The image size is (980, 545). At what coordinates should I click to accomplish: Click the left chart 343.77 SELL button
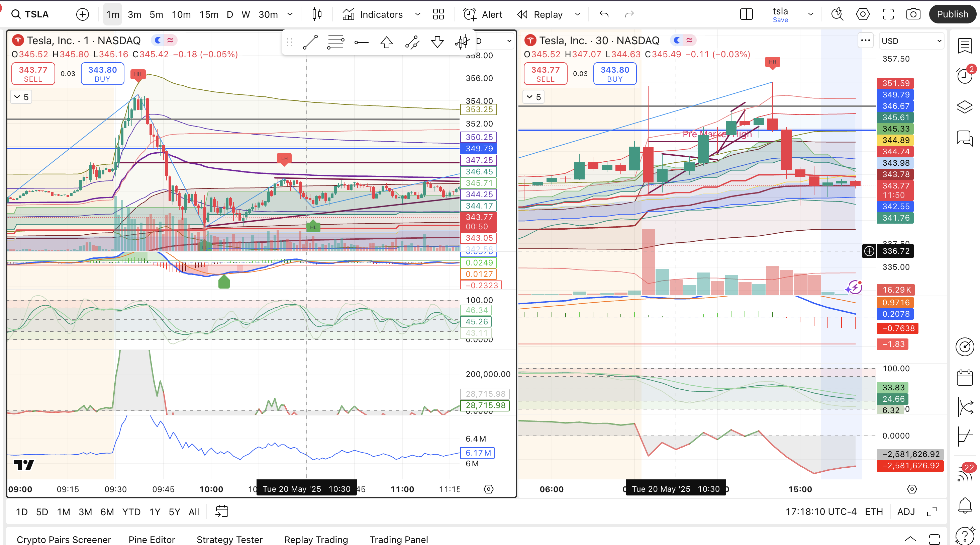[x=33, y=74]
